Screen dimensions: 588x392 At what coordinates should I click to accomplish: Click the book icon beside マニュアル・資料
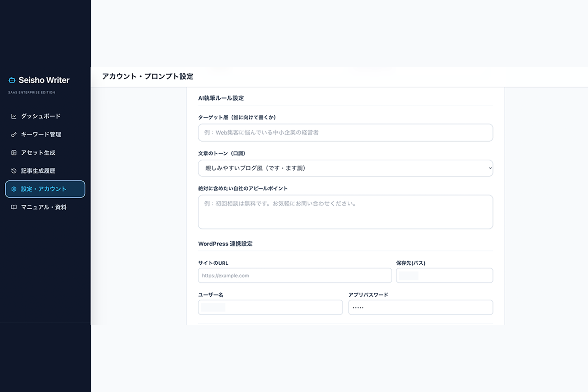[14, 207]
